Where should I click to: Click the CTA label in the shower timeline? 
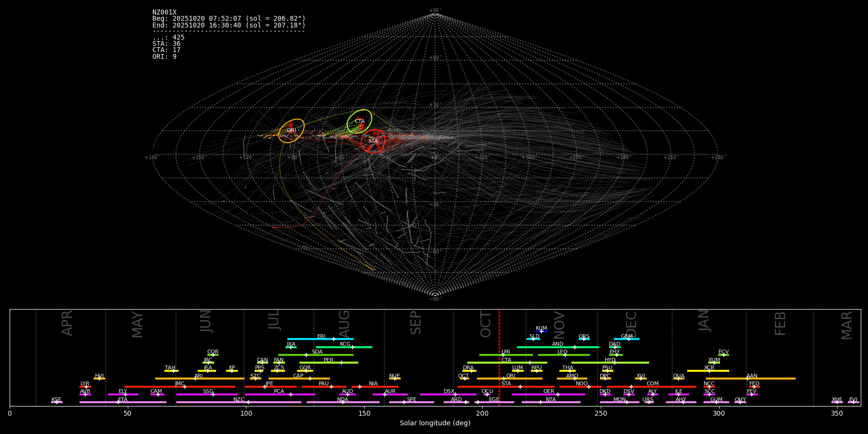[x=506, y=360]
